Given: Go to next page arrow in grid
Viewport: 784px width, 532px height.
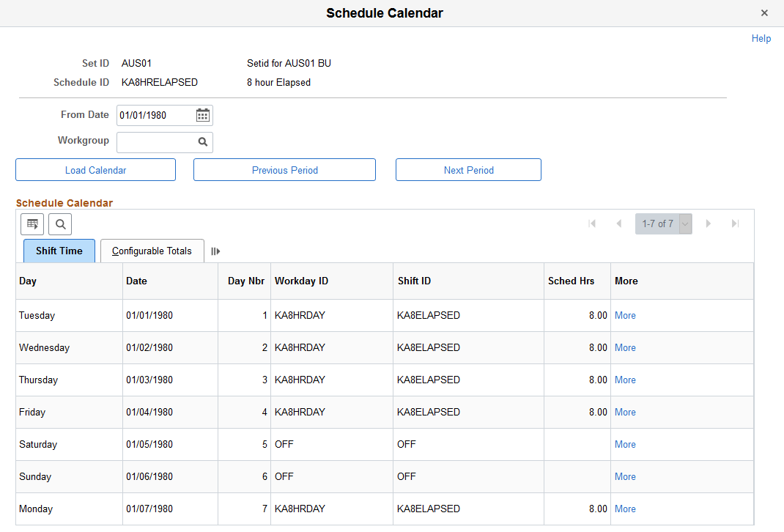Looking at the screenshot, I should 708,223.
